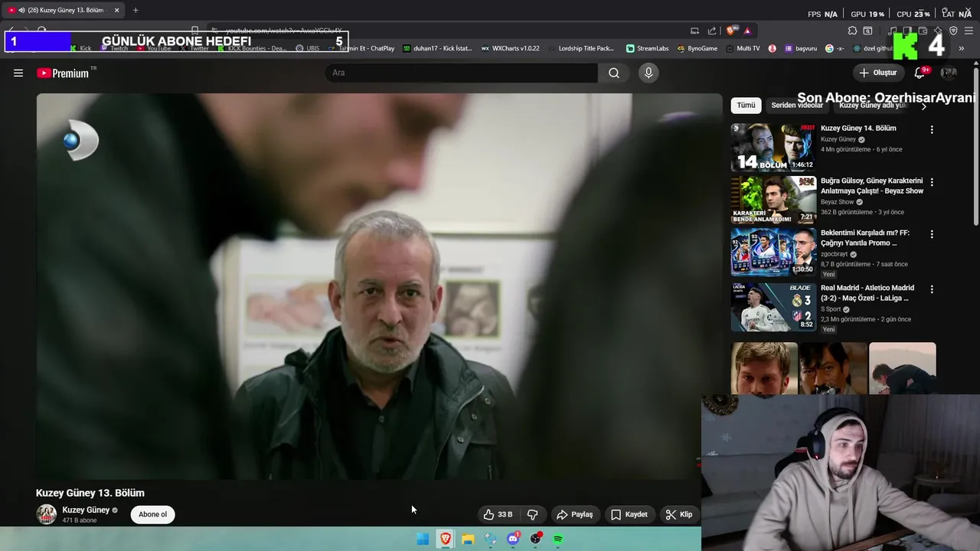980x551 pixels.
Task: Start voice search with the microphone
Action: (648, 73)
